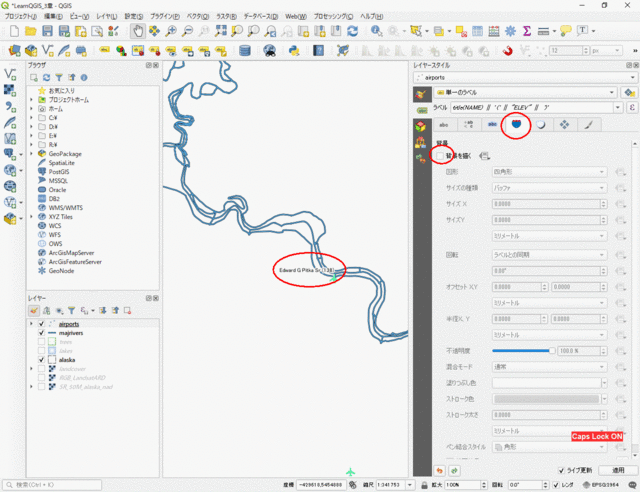
Task: Toggle visibility of airports layer
Action: (41, 324)
